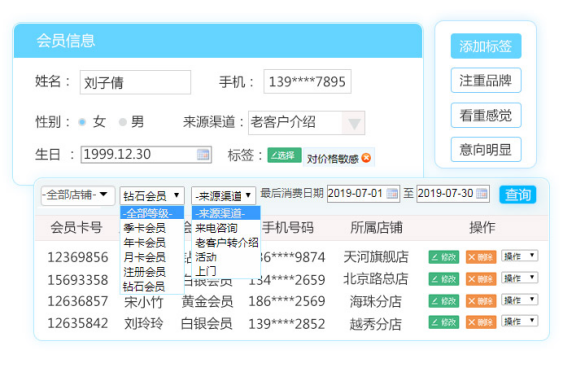
Task: Click store cell 越秀分店
Action: tap(376, 324)
